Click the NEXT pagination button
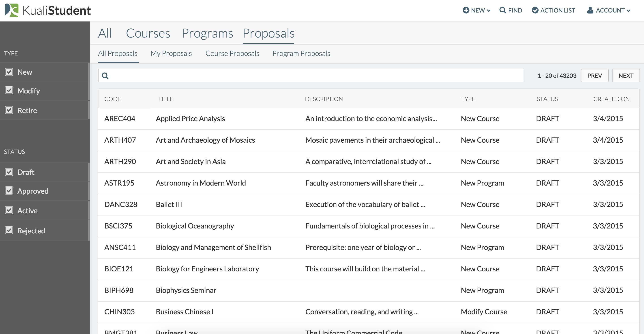Image resolution: width=644 pixels, height=334 pixels. coord(626,76)
